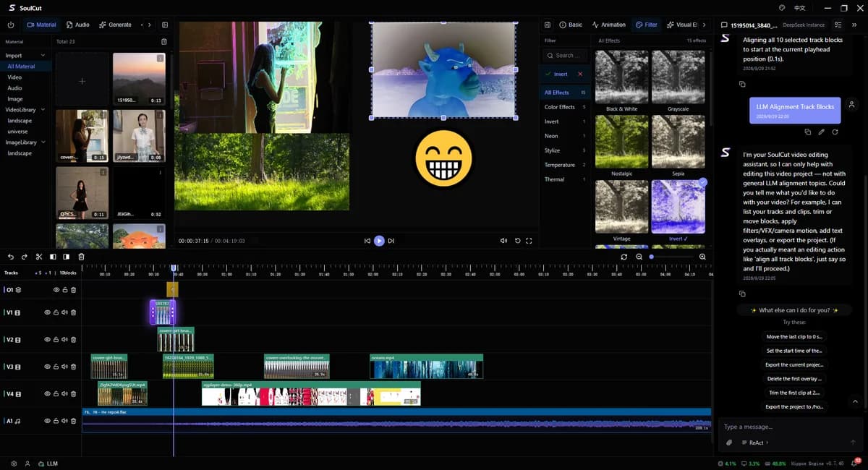The width and height of the screenshot is (868, 470).
Task: Enter fullscreen preview mode
Action: coord(529,241)
